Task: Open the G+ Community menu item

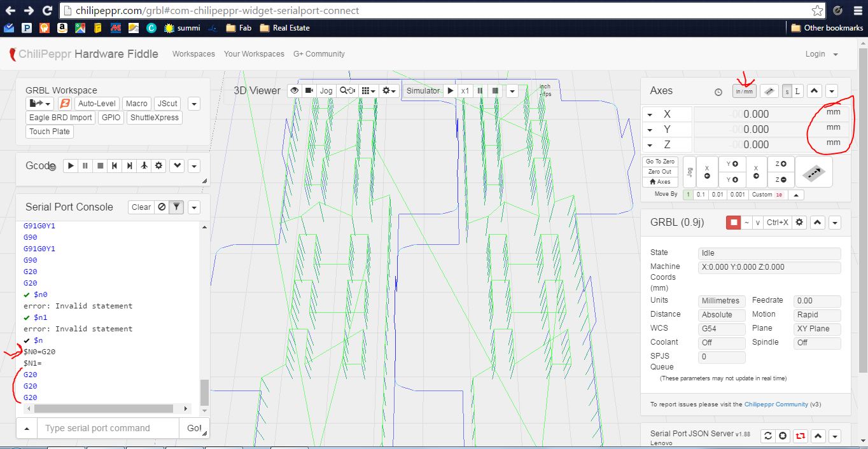Action: (x=319, y=54)
